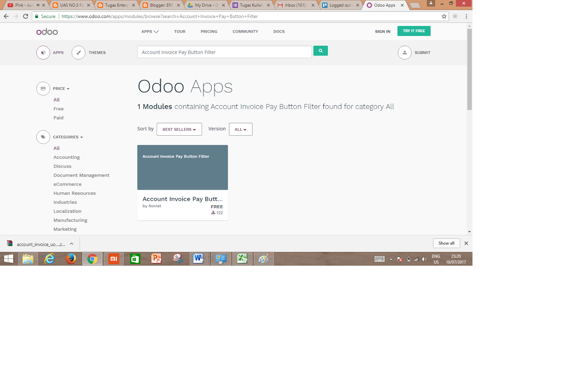Screen dimensions: 588x392
Task: Select the Accounting category
Action: 67,157
